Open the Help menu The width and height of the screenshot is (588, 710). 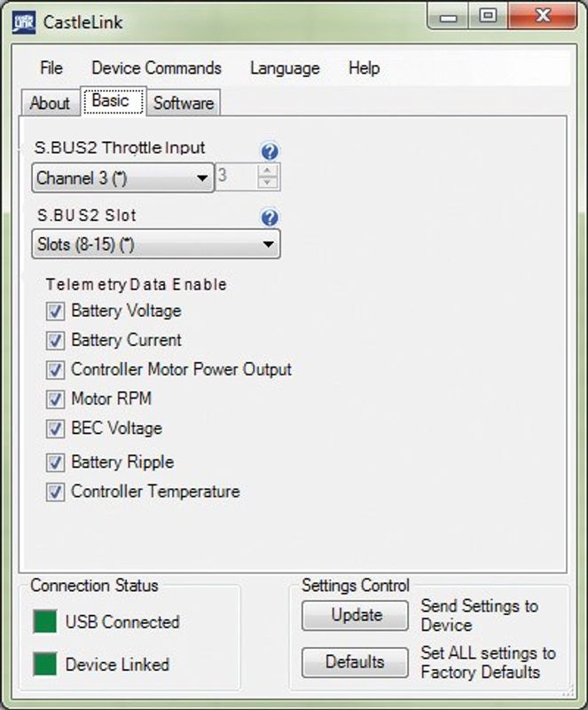coord(364,68)
